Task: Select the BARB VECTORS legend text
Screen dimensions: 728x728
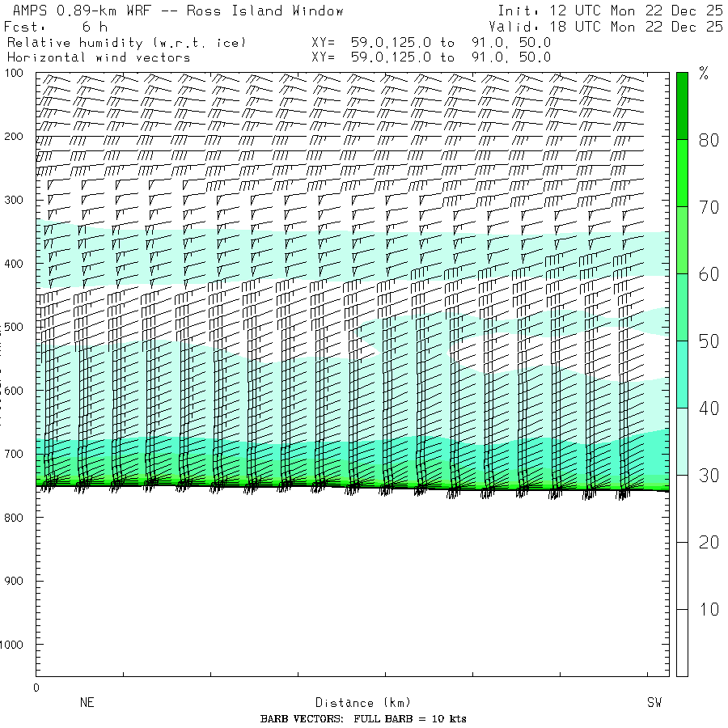Action: pos(363,719)
